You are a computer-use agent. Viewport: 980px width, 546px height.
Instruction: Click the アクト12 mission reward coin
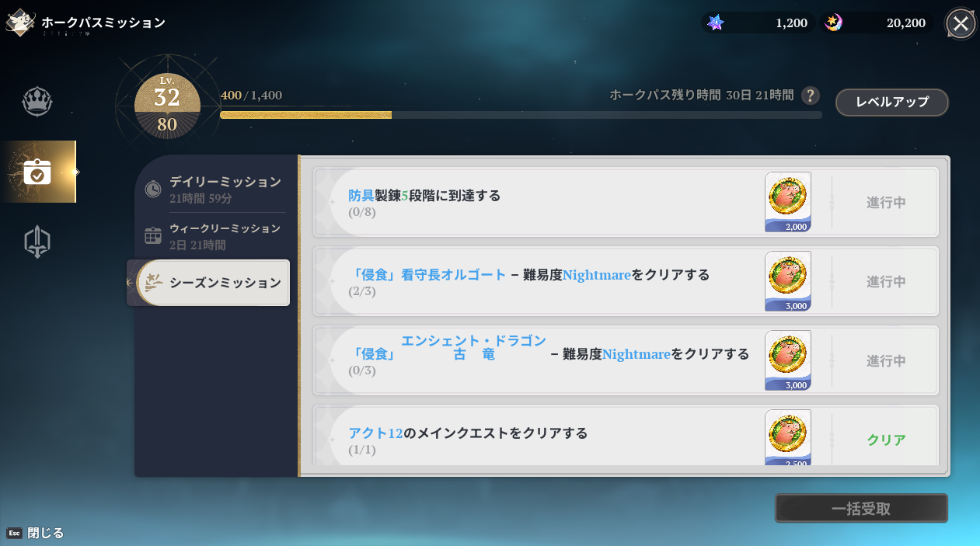pos(787,437)
